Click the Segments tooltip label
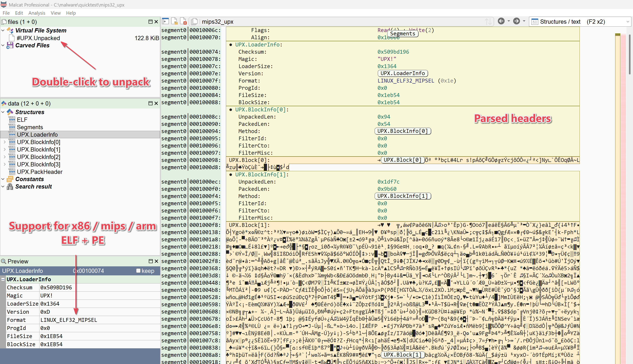Image resolution: width=633 pixels, height=364 pixels. pyautogui.click(x=403, y=34)
